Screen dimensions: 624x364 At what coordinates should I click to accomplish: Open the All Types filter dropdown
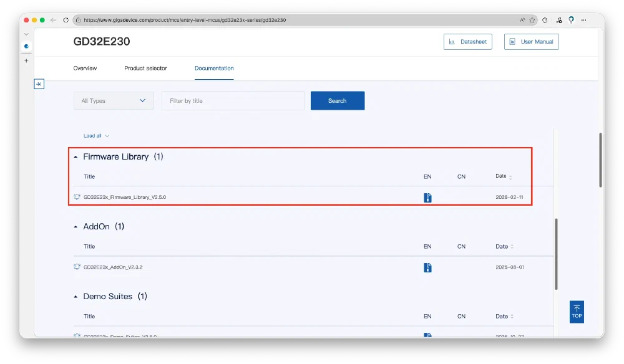click(114, 101)
